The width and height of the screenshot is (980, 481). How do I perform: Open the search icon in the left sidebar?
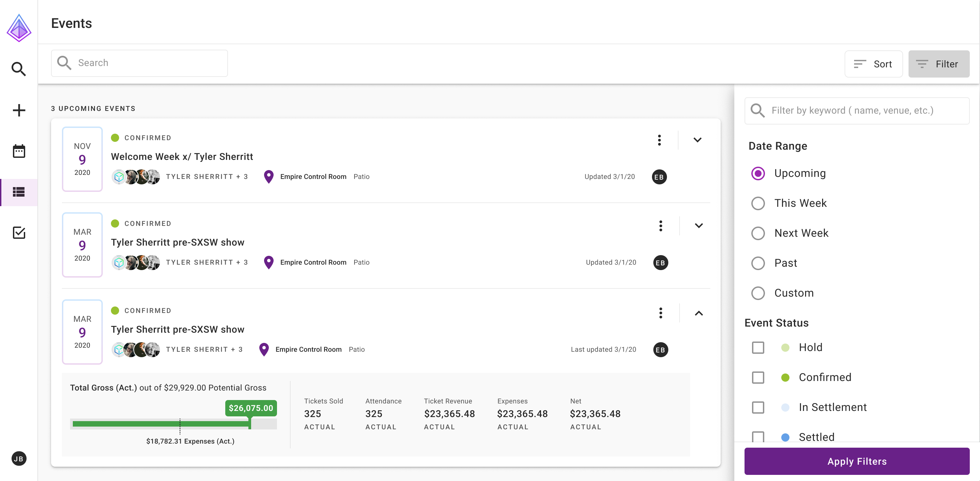19,69
